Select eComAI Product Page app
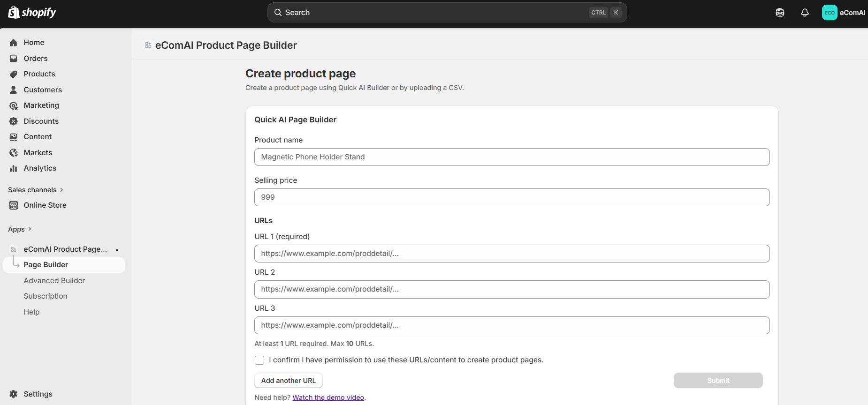This screenshot has width=868, height=405. click(65, 249)
